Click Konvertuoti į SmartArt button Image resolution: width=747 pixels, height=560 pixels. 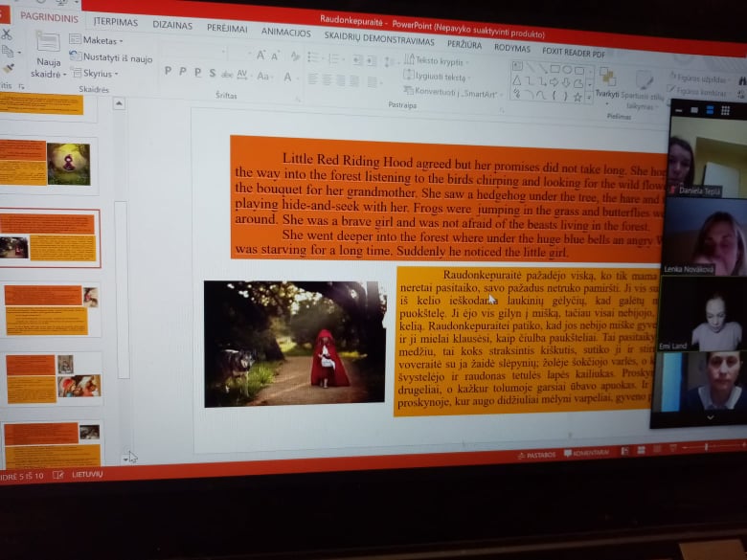[x=453, y=92]
